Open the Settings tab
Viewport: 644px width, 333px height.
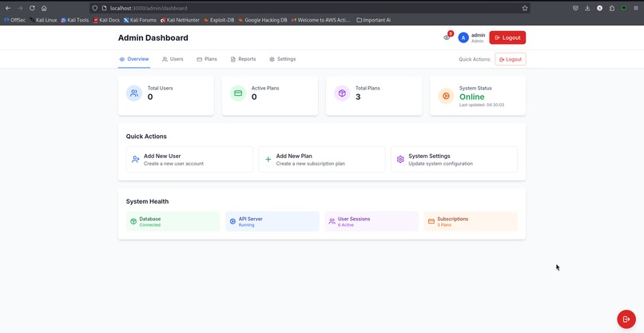point(282,59)
